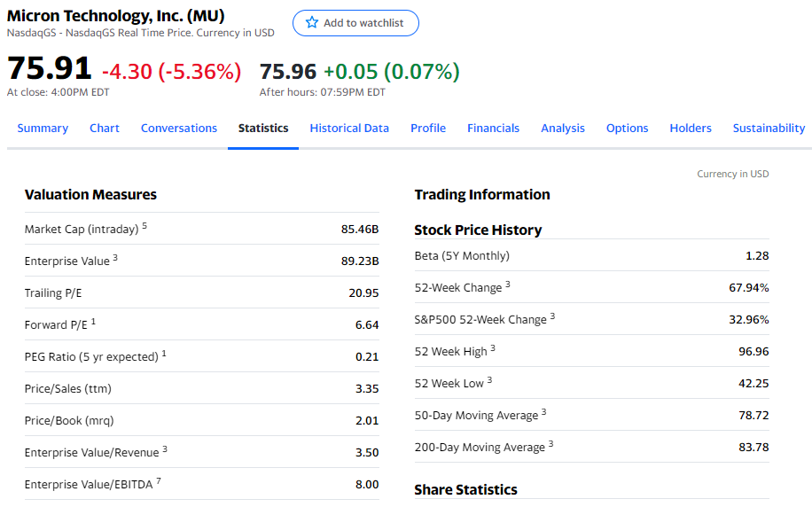Click the S&P500 change value 32.96%
812x507 pixels.
pos(749,319)
